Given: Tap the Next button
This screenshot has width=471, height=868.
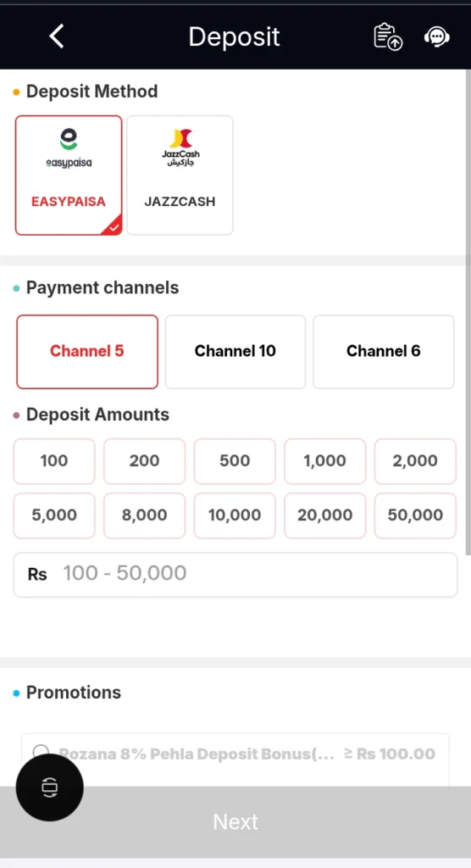Looking at the screenshot, I should pos(235,822).
